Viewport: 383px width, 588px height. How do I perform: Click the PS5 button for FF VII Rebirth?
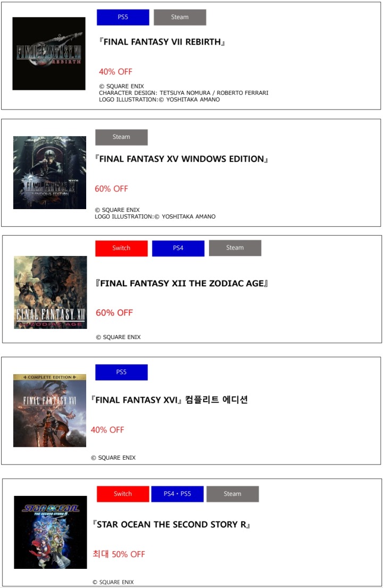[123, 17]
